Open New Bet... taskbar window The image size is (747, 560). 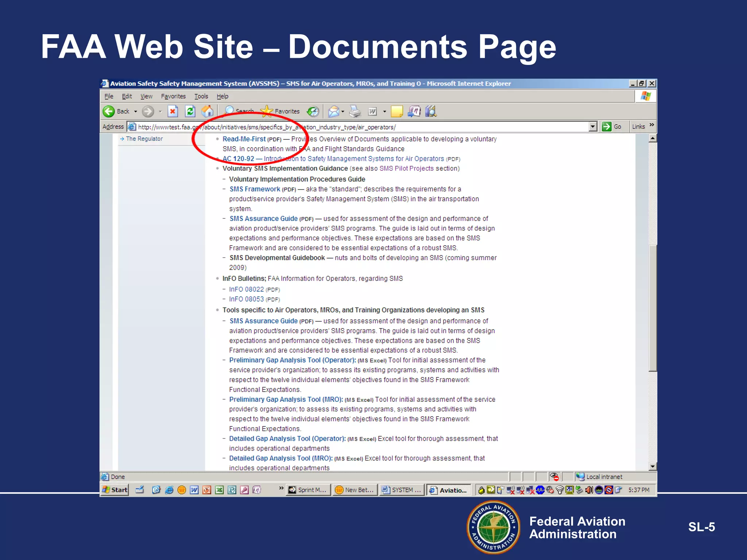coord(355,490)
